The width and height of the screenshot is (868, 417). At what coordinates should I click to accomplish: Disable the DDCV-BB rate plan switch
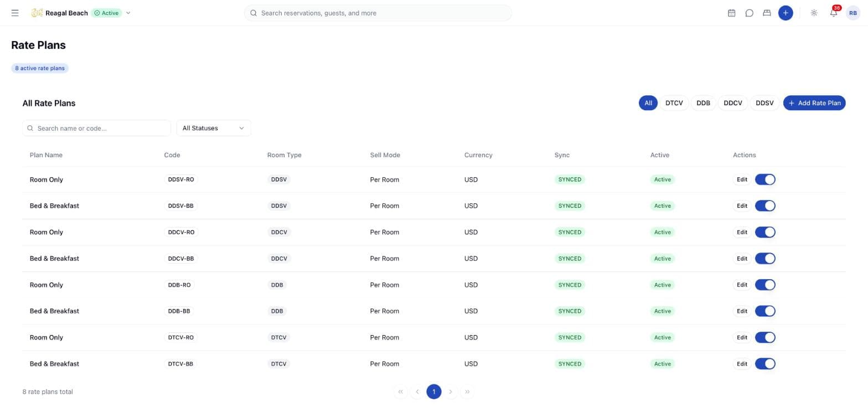coord(765,258)
